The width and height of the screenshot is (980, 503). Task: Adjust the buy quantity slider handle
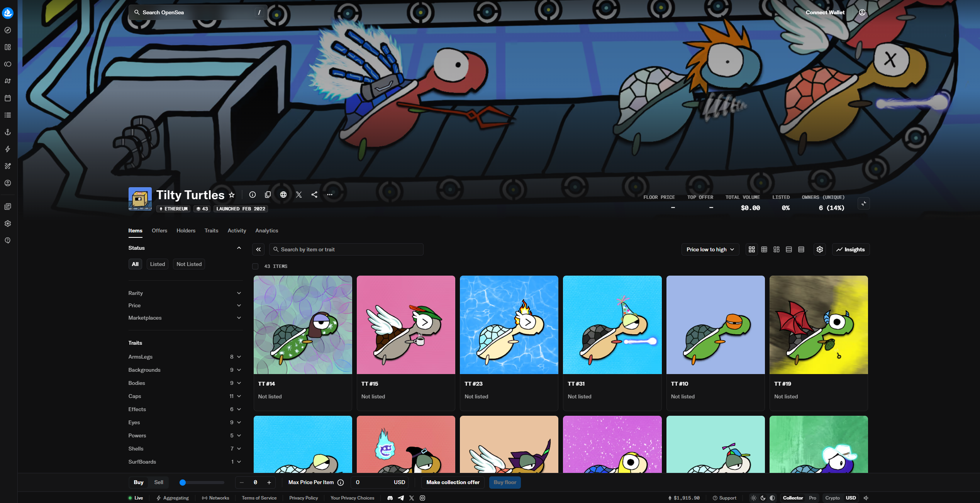(183, 482)
